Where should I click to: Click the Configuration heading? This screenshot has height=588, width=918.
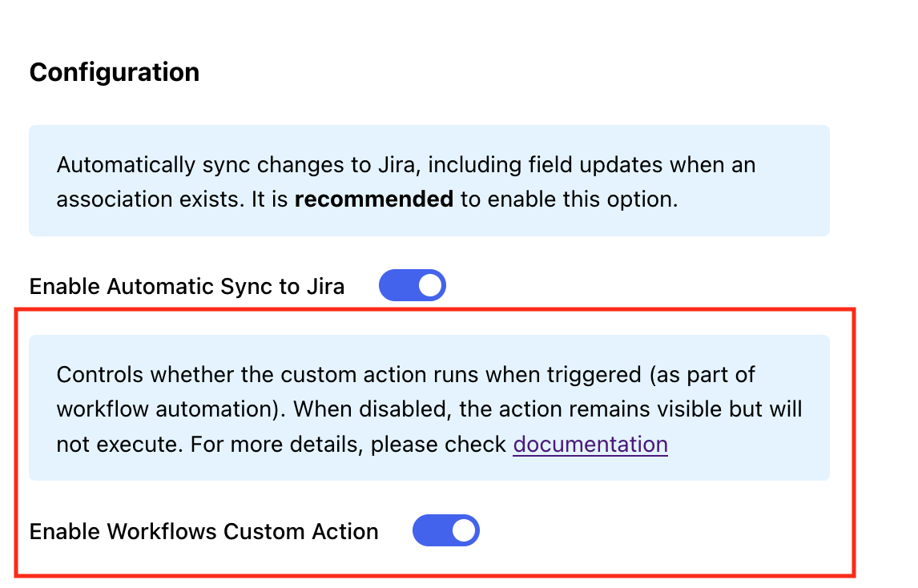115,72
